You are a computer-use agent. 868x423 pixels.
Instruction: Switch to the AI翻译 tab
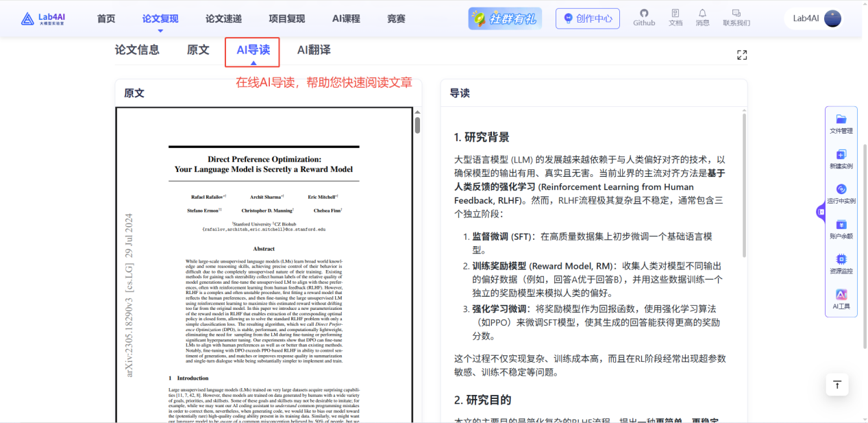pos(313,49)
